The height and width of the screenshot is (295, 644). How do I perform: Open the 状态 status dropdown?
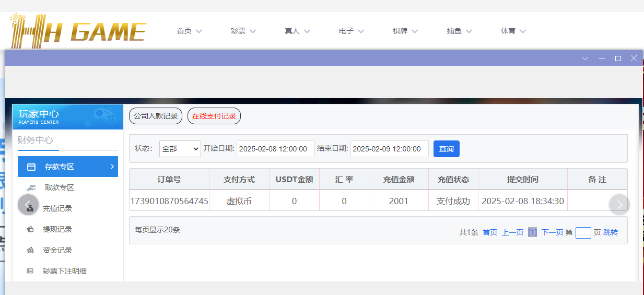click(180, 149)
